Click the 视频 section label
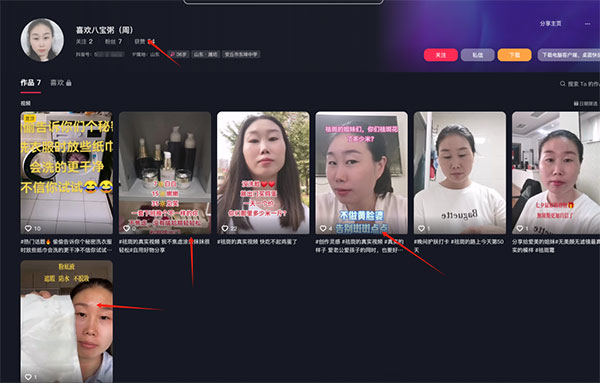Screen dimensions: 600x383 coord(25,104)
